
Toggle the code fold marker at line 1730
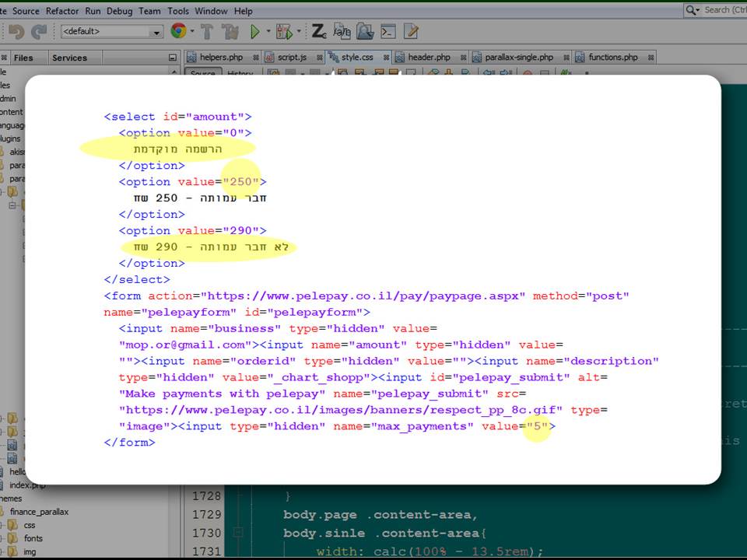click(x=238, y=533)
